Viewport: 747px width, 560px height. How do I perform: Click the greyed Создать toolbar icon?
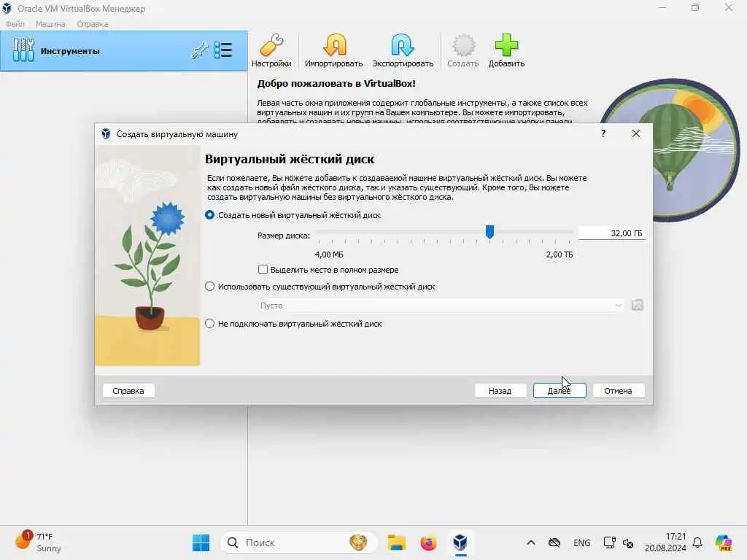click(x=462, y=51)
